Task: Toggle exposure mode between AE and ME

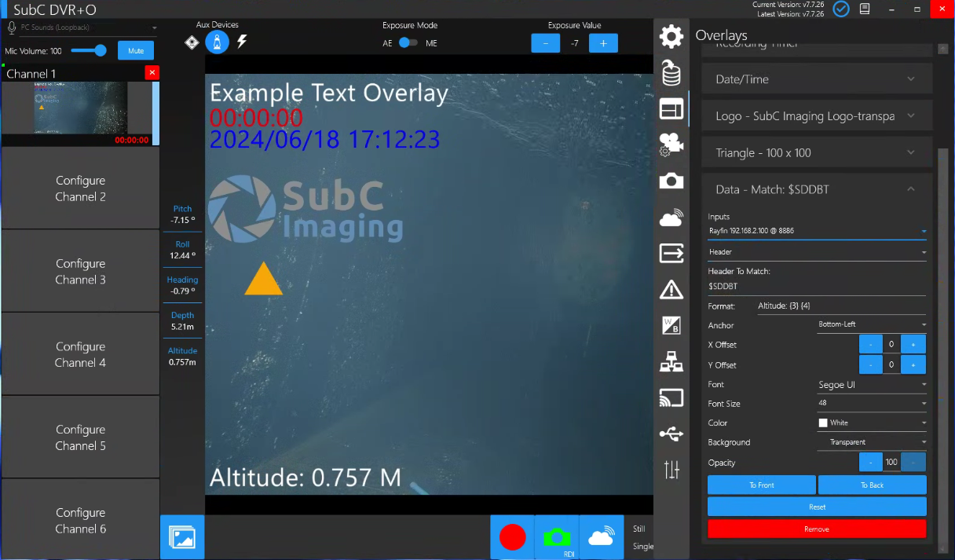Action: coord(408,43)
